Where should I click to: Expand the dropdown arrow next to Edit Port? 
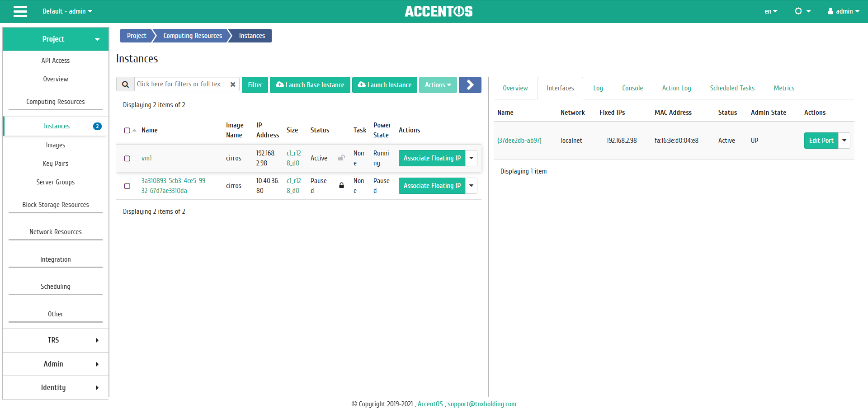coord(844,140)
